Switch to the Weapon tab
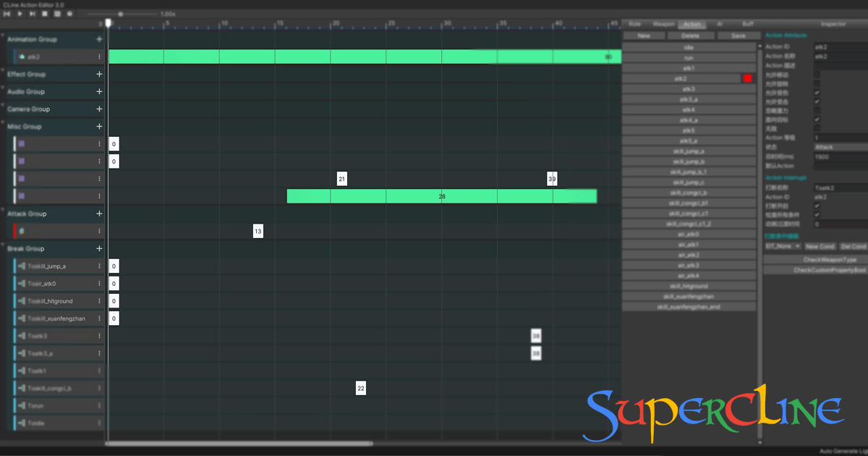Viewport: 868px width, 456px height. point(663,24)
